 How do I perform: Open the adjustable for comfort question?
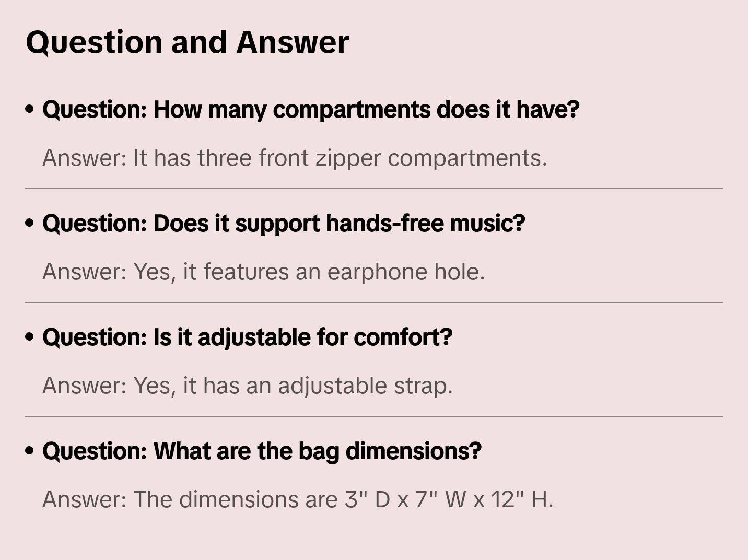pyautogui.click(x=247, y=337)
